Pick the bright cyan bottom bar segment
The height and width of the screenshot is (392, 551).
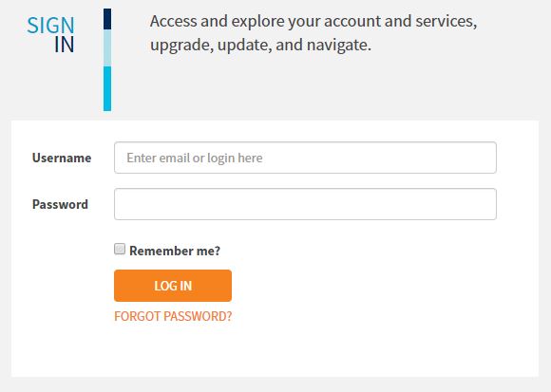pyautogui.click(x=107, y=89)
